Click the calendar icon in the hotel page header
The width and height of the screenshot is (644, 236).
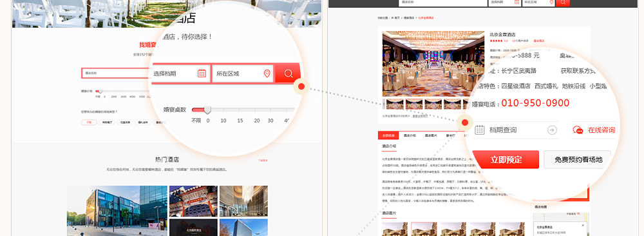(516, 2)
